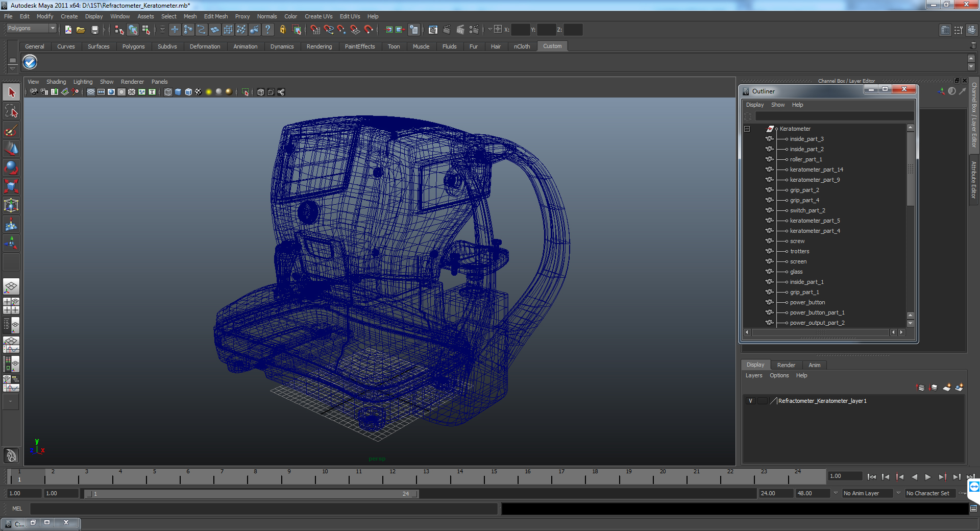
Task: Select grip_part_2 in the Outliner
Action: (x=804, y=190)
